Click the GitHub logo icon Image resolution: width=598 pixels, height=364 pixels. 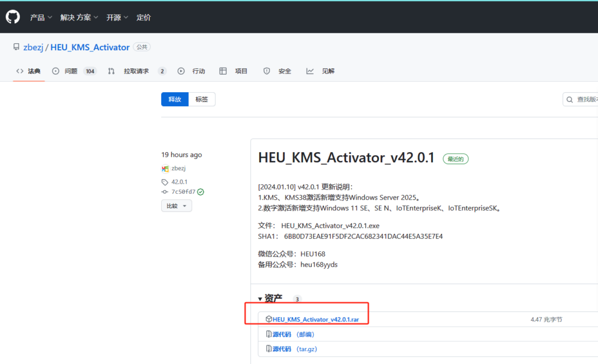click(13, 17)
